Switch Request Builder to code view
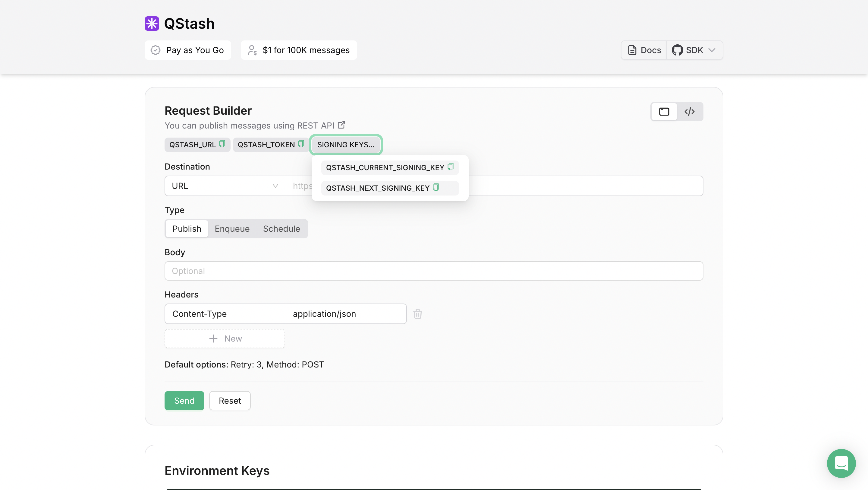This screenshot has height=490, width=868. (x=689, y=111)
